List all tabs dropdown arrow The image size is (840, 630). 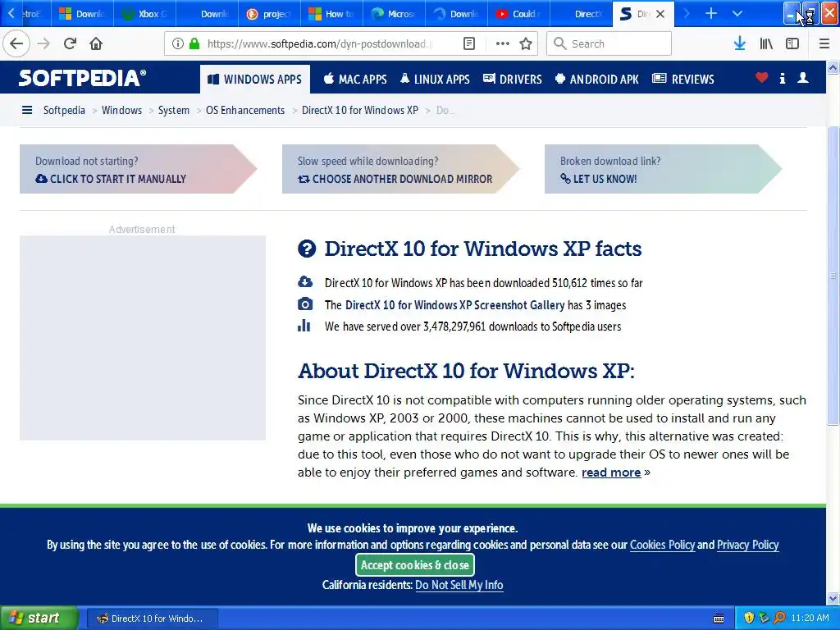(x=737, y=13)
